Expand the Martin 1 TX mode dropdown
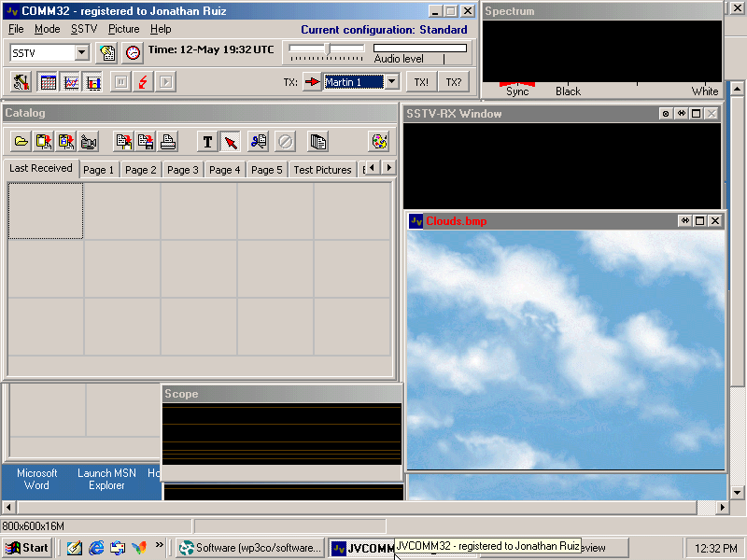 coord(391,82)
